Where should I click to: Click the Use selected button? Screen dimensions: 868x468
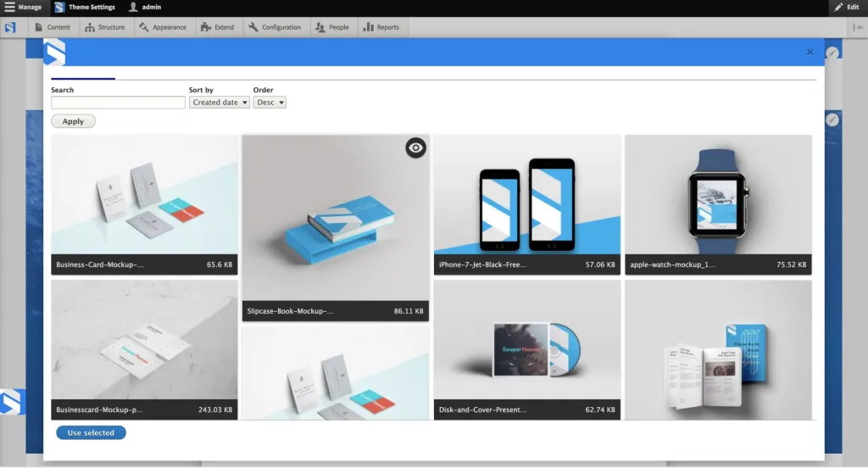coord(91,433)
